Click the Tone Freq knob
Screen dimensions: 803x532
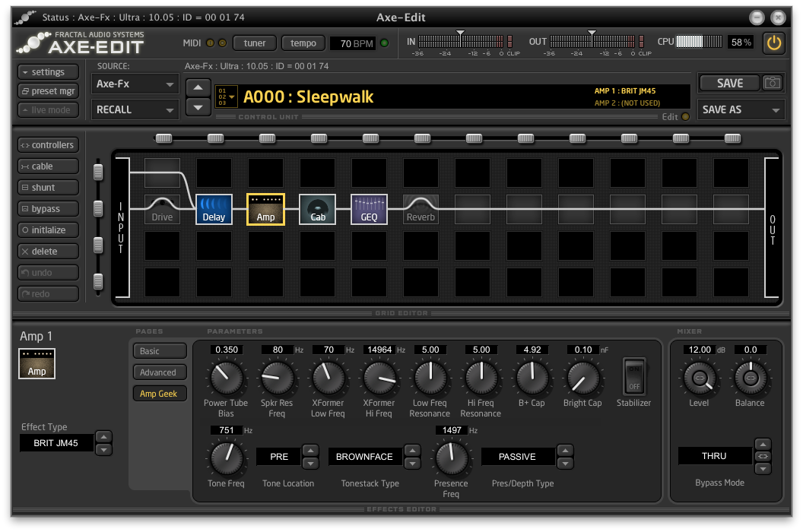click(x=227, y=458)
